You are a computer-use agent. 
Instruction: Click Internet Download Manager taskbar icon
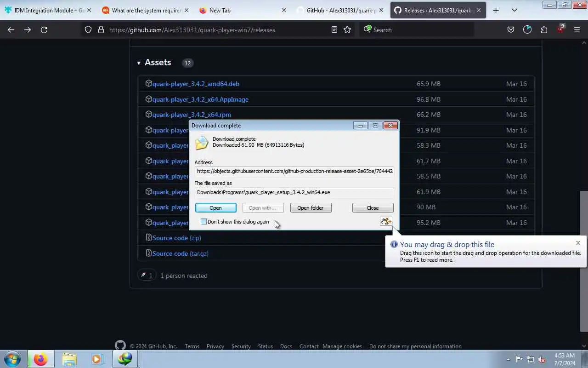[125, 359]
